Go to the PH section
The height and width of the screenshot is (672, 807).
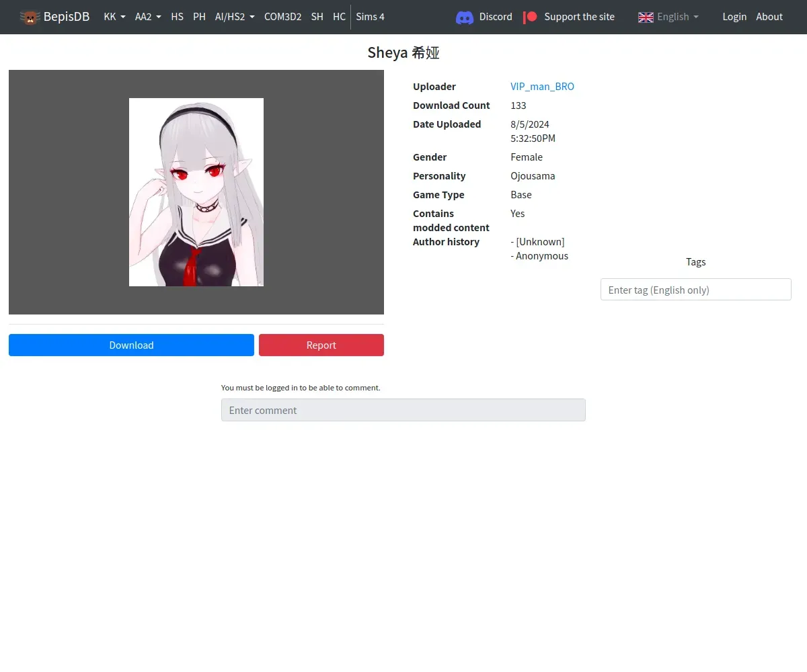tap(199, 17)
